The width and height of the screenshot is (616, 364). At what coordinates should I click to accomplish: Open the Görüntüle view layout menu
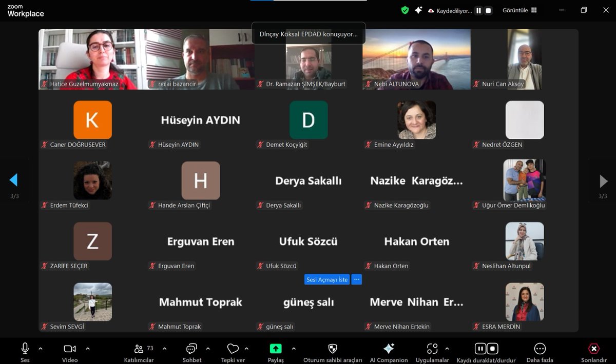click(519, 10)
